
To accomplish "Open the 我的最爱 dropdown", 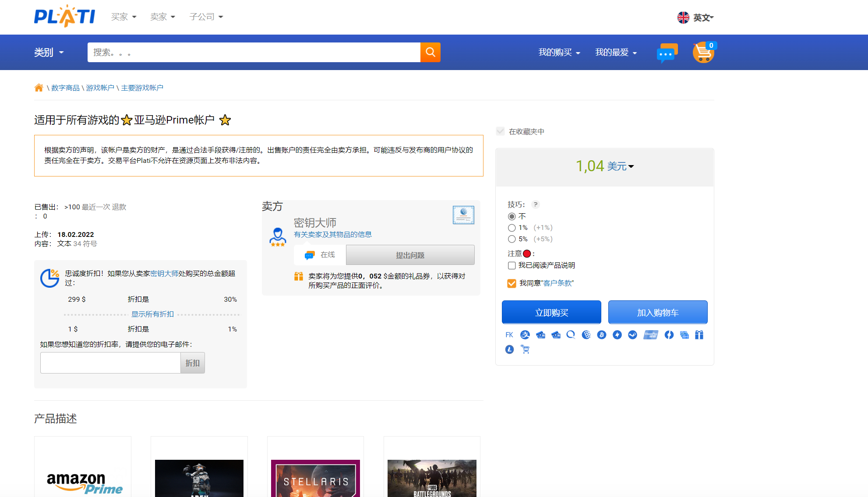I will click(x=616, y=53).
